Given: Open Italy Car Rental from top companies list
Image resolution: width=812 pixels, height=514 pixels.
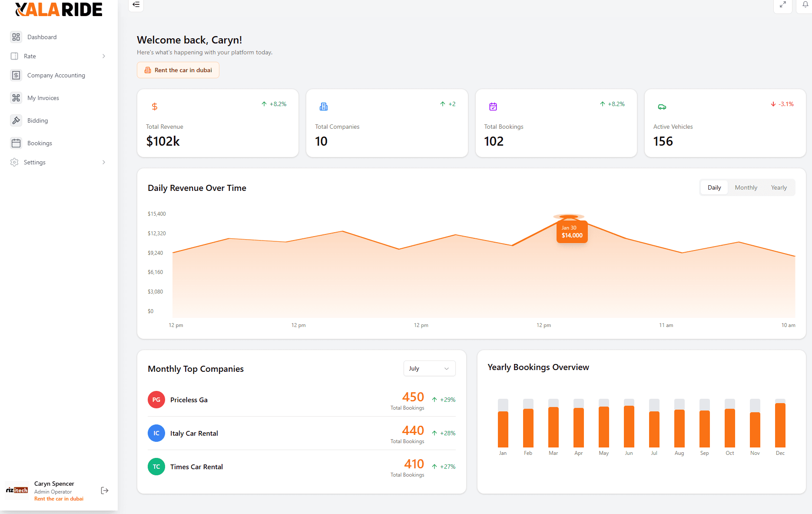Looking at the screenshot, I should [x=194, y=433].
